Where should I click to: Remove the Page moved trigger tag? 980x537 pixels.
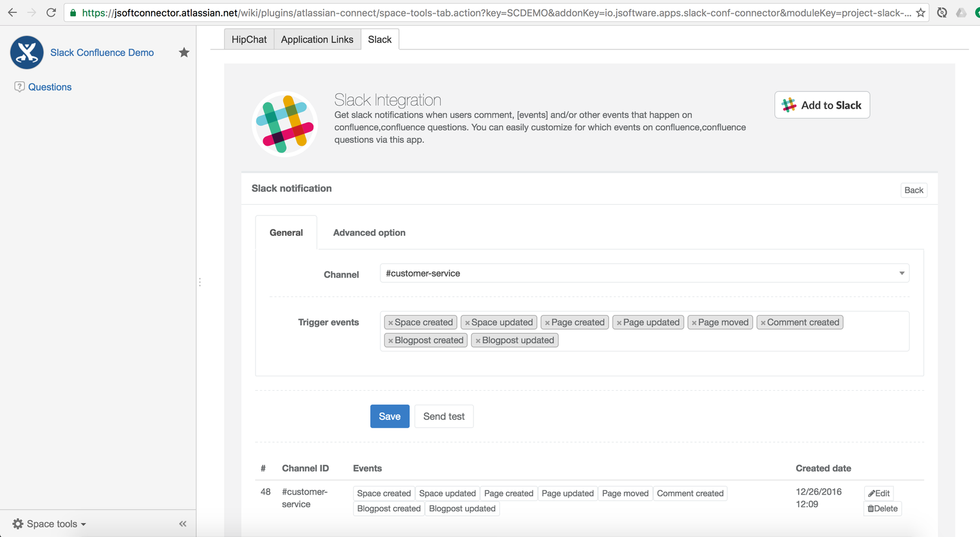tap(694, 323)
